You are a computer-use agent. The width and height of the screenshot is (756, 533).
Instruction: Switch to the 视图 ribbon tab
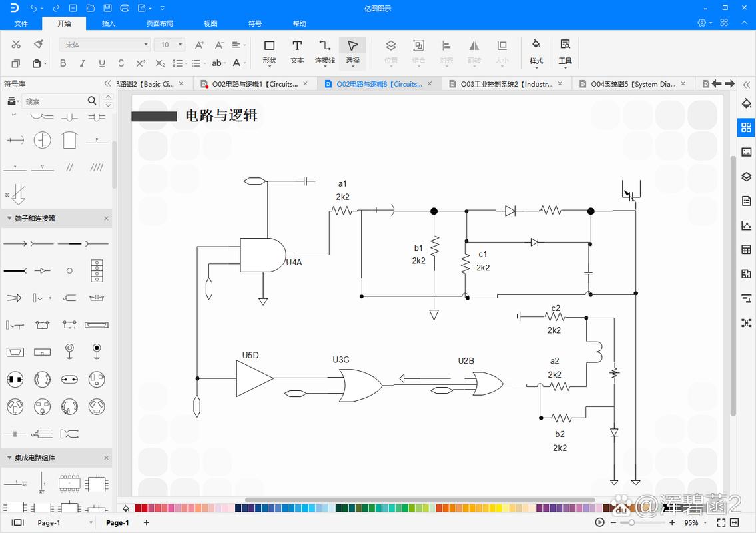coord(210,23)
